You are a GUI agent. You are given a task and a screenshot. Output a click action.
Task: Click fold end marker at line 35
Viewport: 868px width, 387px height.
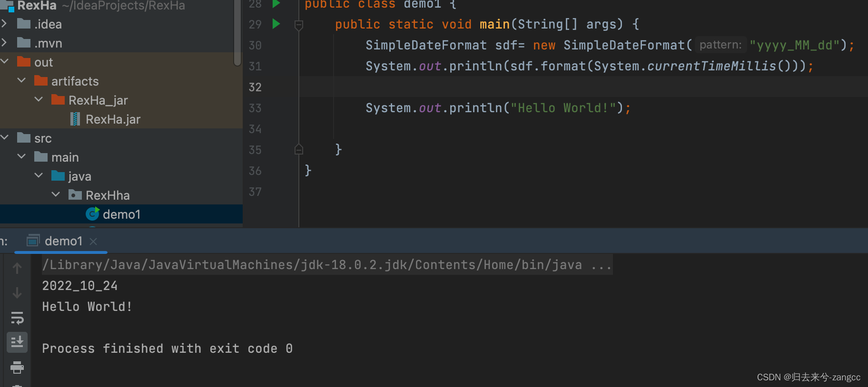pos(299,149)
